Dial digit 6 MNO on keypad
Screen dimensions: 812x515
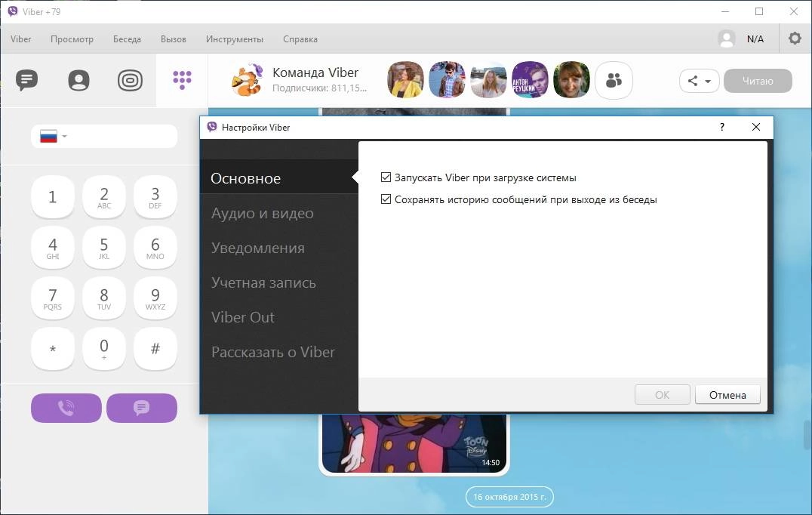[155, 248]
